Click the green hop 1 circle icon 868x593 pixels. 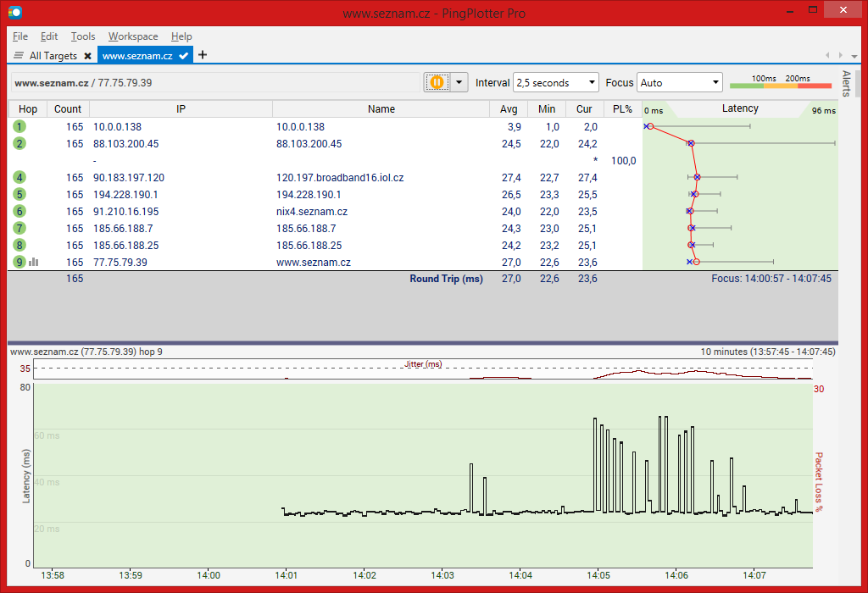click(x=19, y=126)
